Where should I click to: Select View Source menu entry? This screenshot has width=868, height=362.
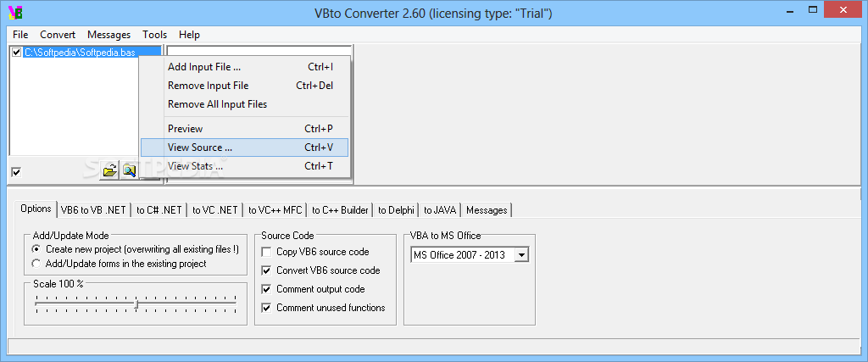pos(245,148)
